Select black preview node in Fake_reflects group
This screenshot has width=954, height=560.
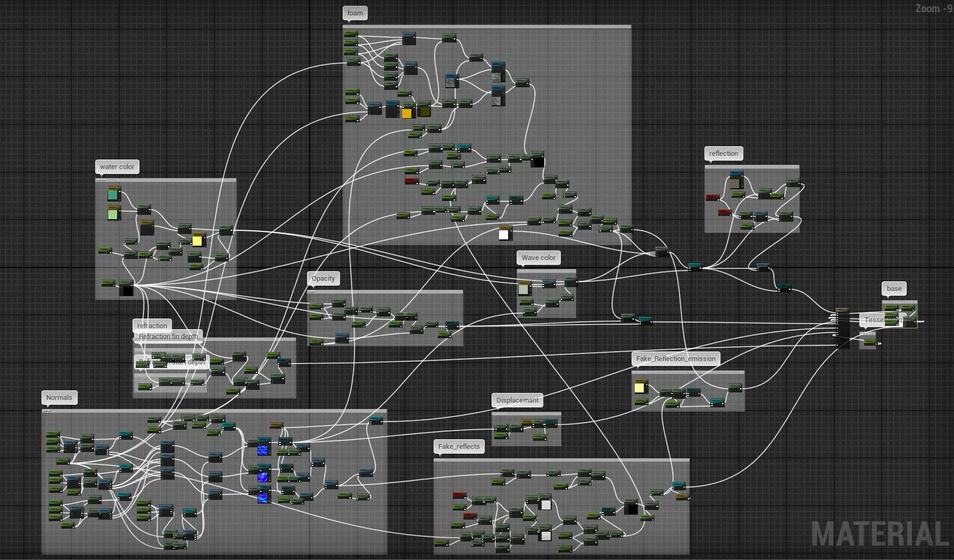(631, 507)
